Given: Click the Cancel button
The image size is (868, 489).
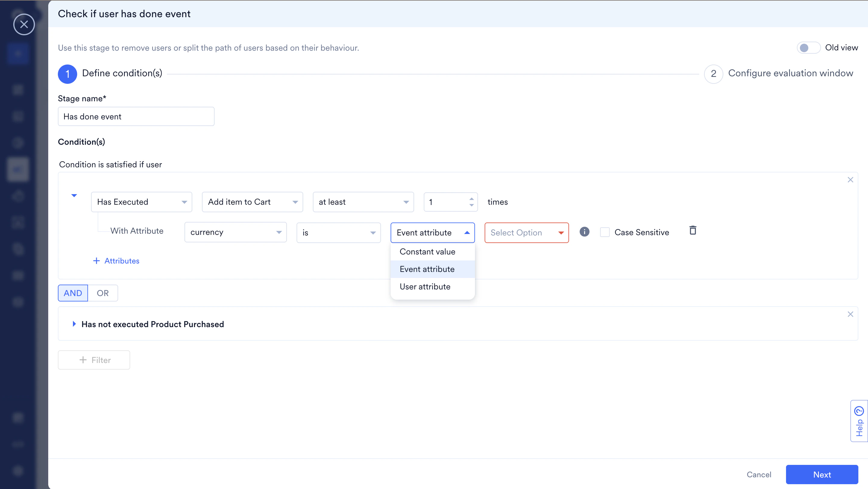Looking at the screenshot, I should pos(759,475).
